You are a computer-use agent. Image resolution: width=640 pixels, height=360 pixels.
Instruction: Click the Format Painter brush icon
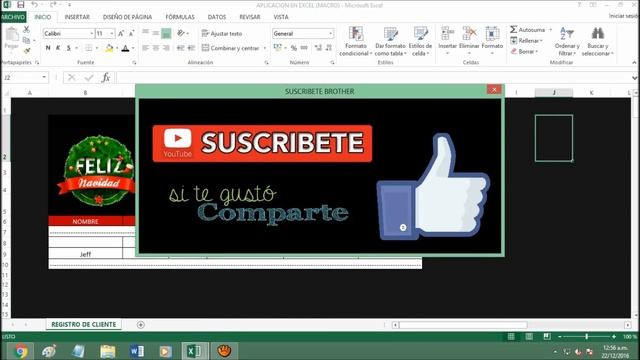[x=27, y=51]
